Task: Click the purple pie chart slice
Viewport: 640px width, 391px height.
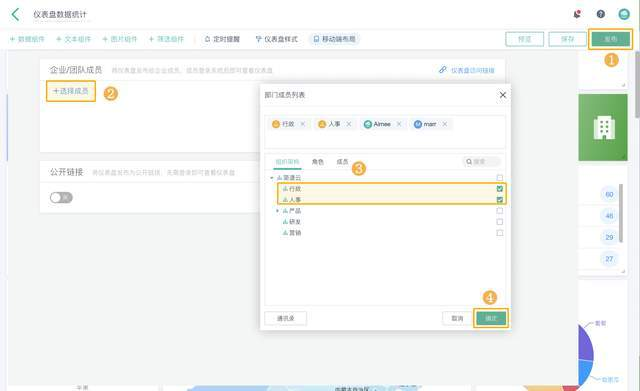Action: pyautogui.click(x=586, y=343)
